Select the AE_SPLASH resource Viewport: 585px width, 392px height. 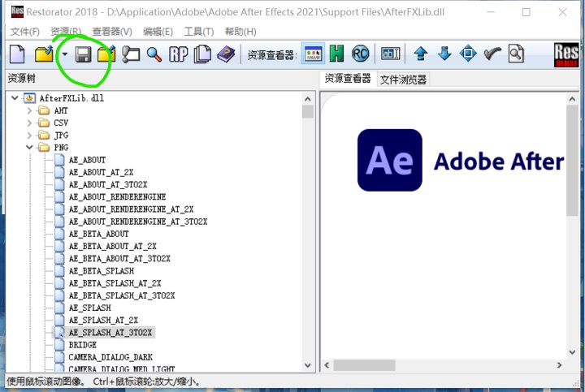point(89,308)
